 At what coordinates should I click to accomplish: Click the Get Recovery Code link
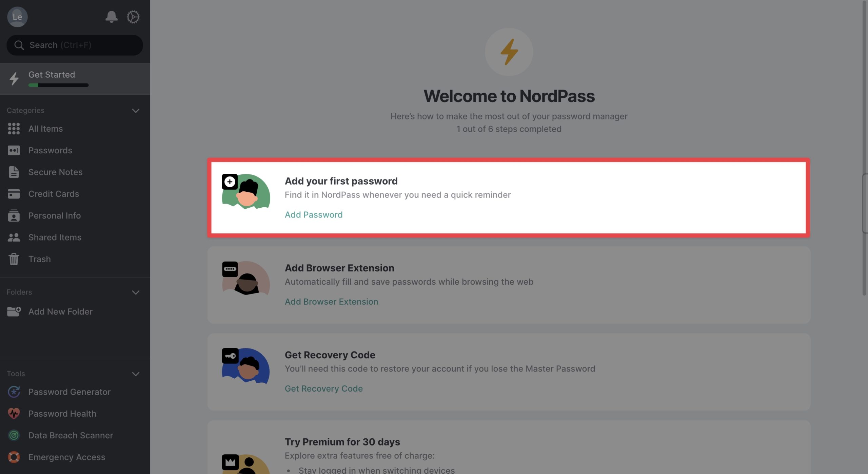[x=323, y=388]
